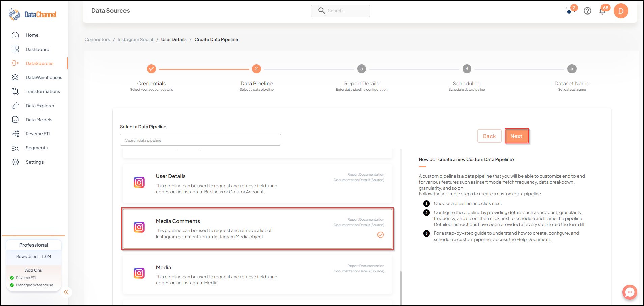The image size is (644, 306).
Task: Open Dashboard from sidebar menu
Action: coord(37,49)
